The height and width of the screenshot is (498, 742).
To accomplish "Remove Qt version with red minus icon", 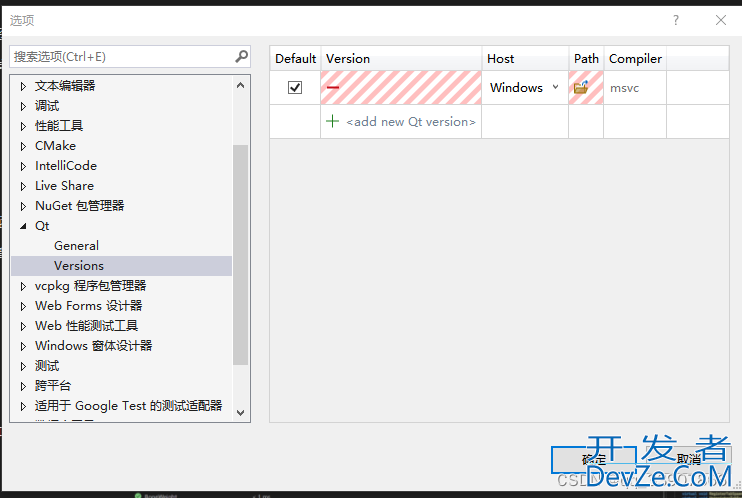I will point(333,88).
